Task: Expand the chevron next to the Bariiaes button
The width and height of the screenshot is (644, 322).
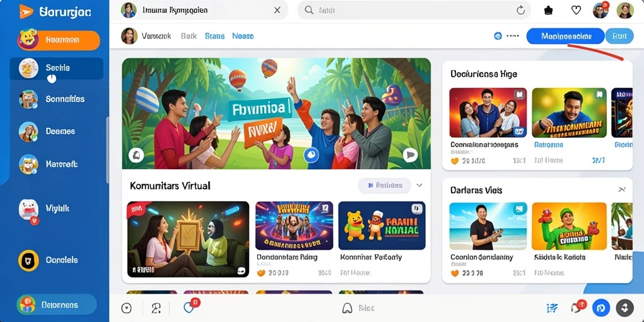Action: click(x=419, y=186)
